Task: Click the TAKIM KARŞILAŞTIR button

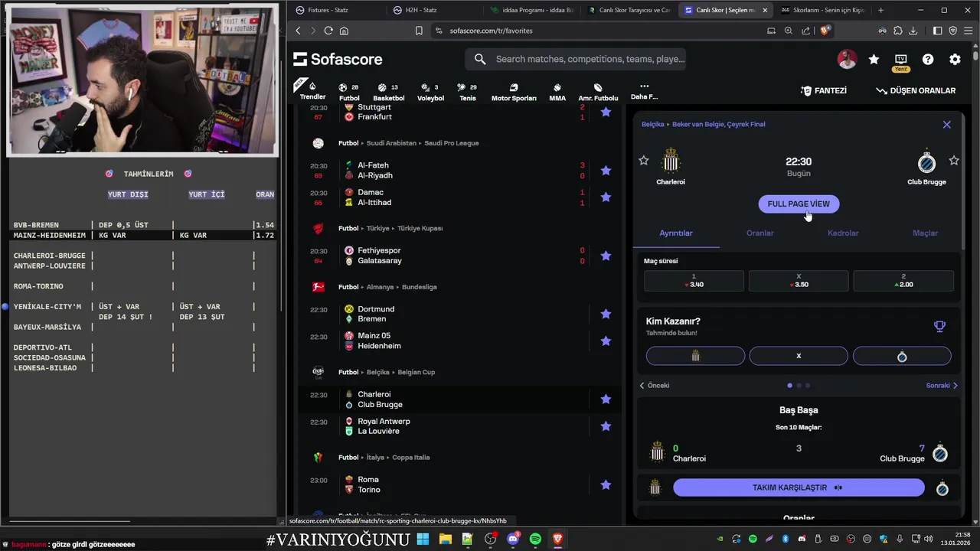Action: [x=799, y=487]
